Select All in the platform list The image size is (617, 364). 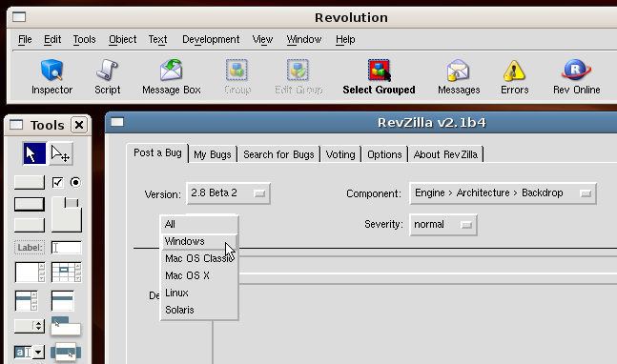click(199, 224)
